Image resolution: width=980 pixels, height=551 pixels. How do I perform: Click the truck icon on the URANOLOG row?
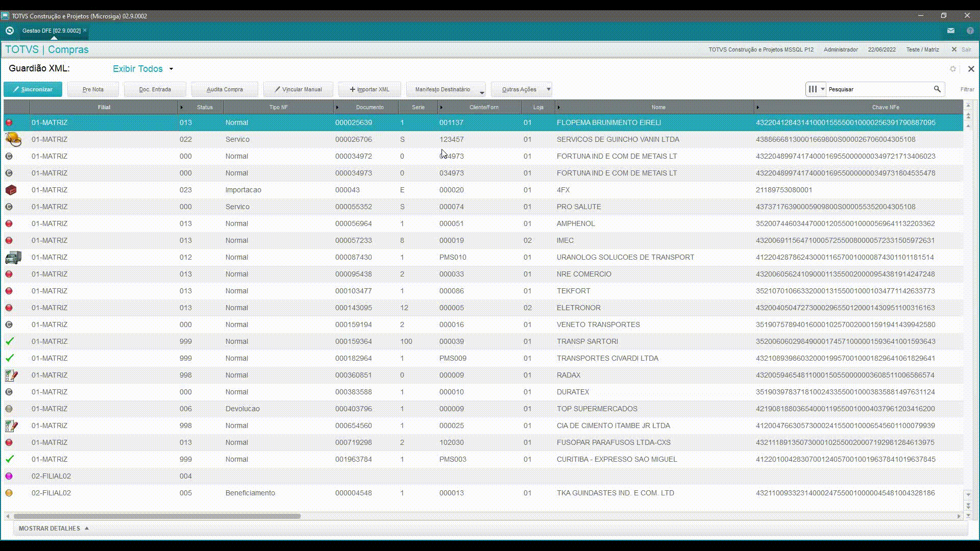pos(13,257)
